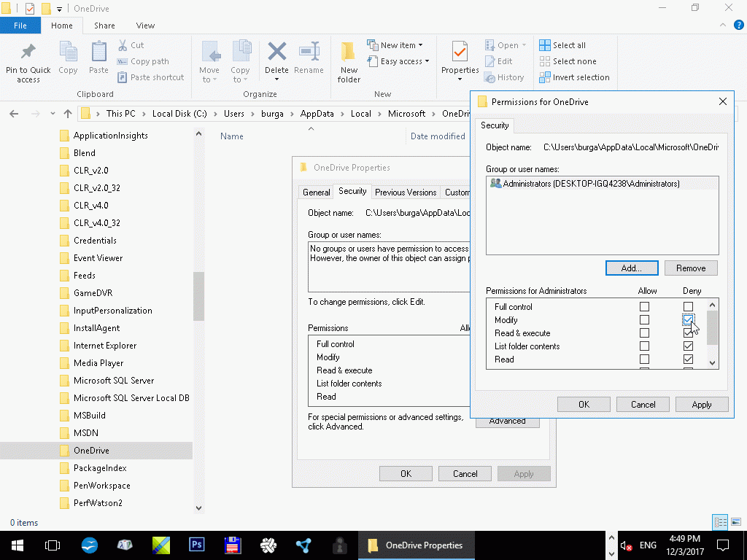Click the Properties checkmark icon
Viewport: 747px width, 560px height.
(460, 52)
